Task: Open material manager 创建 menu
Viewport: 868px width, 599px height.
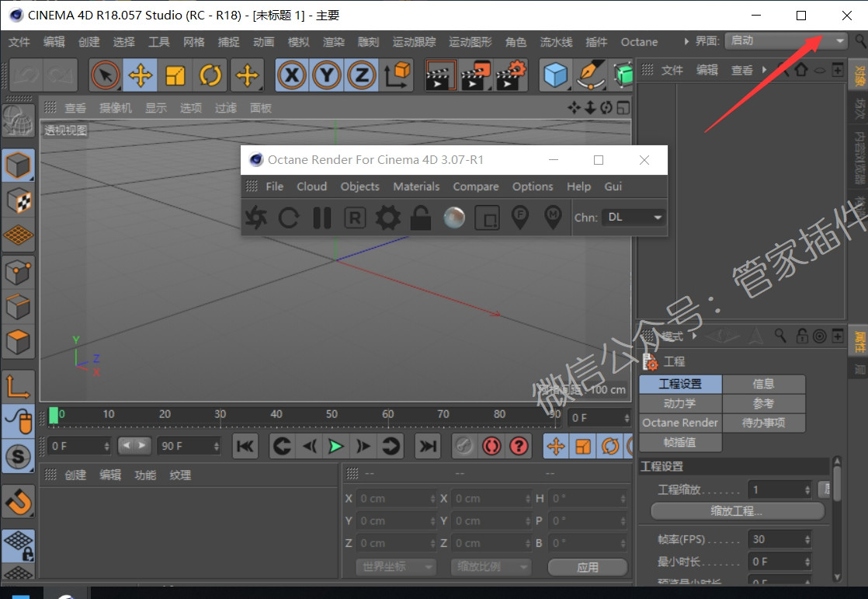Action: point(75,475)
